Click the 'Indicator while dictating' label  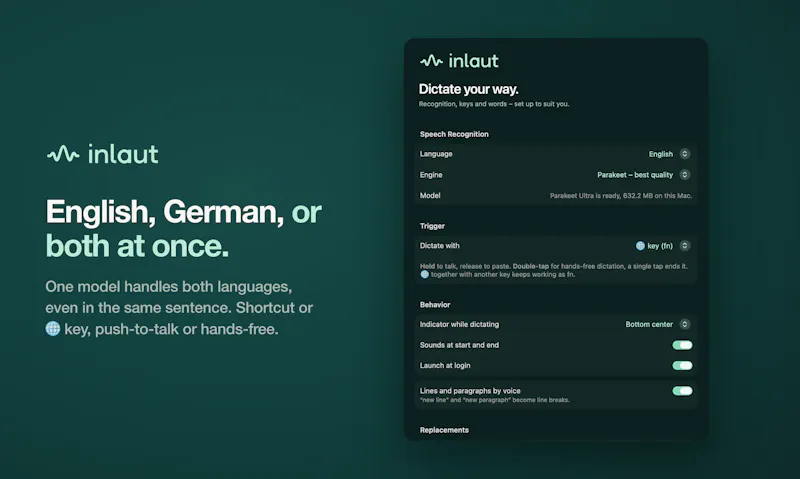point(459,324)
